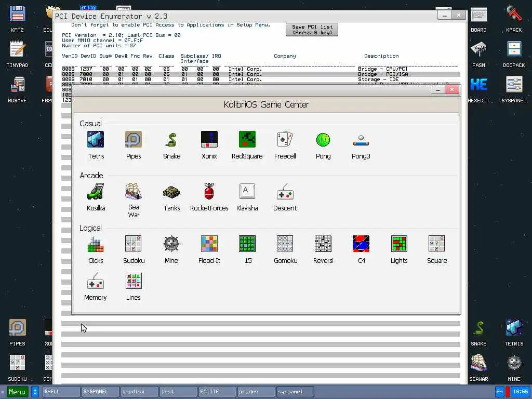Minimize the PCI Device Enumerator window
Screen dimensions: 532x399
[445, 15]
